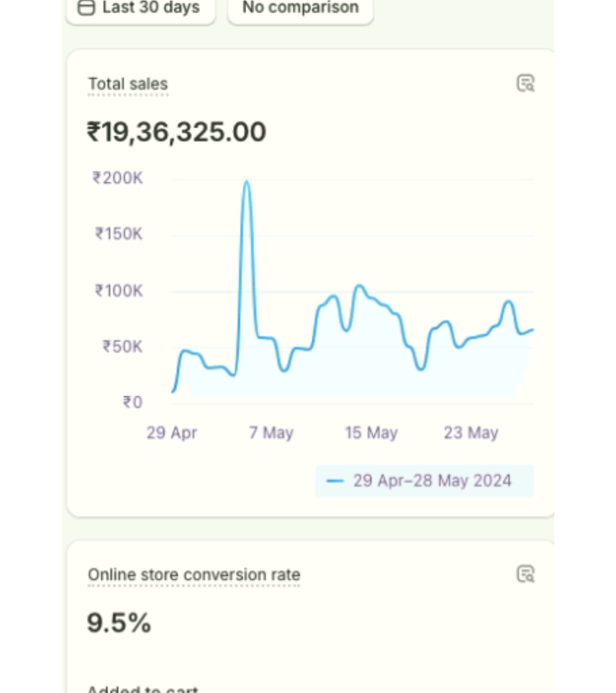Click calendar icon in Last 30 days
The width and height of the screenshot is (616, 693).
pos(86,7)
